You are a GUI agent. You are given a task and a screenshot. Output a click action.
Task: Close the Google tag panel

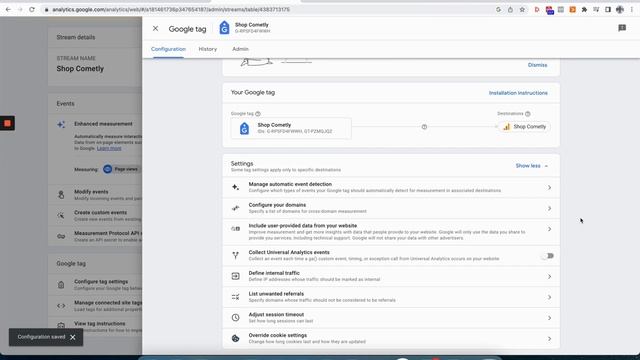[x=155, y=29]
